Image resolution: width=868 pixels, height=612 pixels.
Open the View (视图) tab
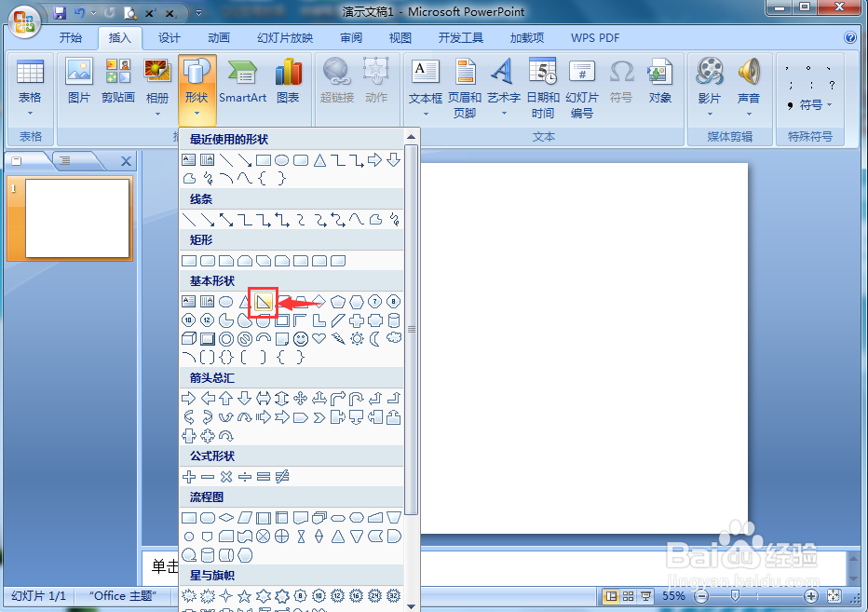pos(400,37)
